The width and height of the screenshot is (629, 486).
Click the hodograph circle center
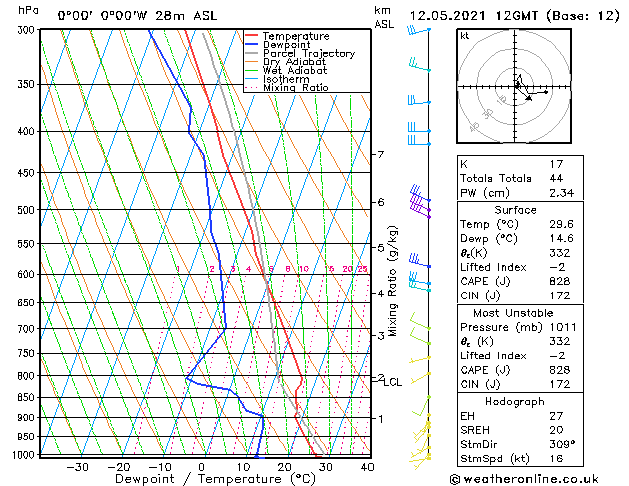coord(515,87)
